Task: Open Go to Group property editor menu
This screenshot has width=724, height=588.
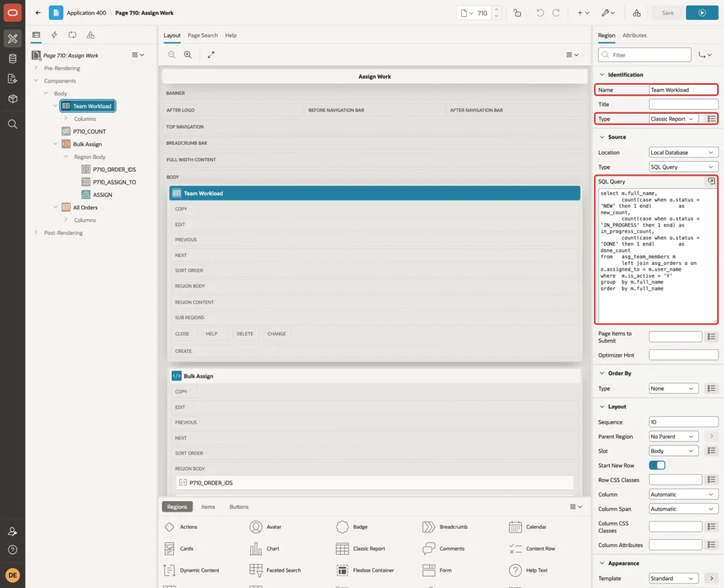Action: coord(705,55)
